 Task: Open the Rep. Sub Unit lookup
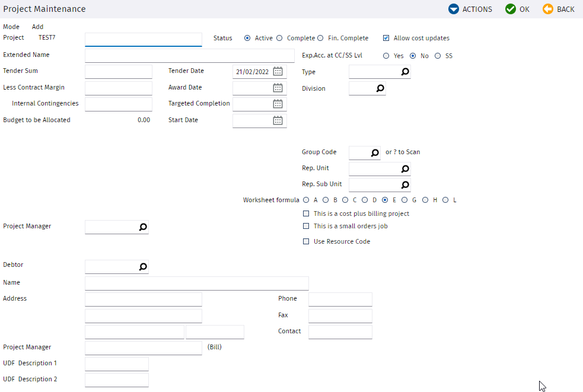(x=405, y=185)
